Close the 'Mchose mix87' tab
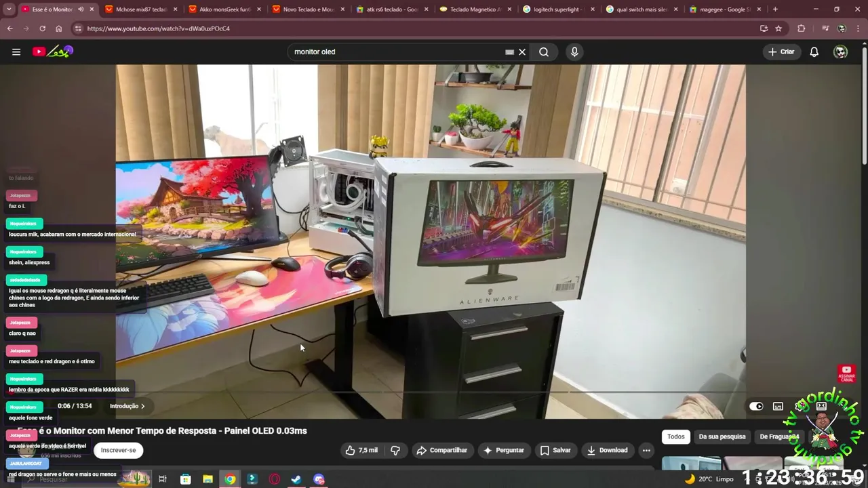 (x=175, y=9)
